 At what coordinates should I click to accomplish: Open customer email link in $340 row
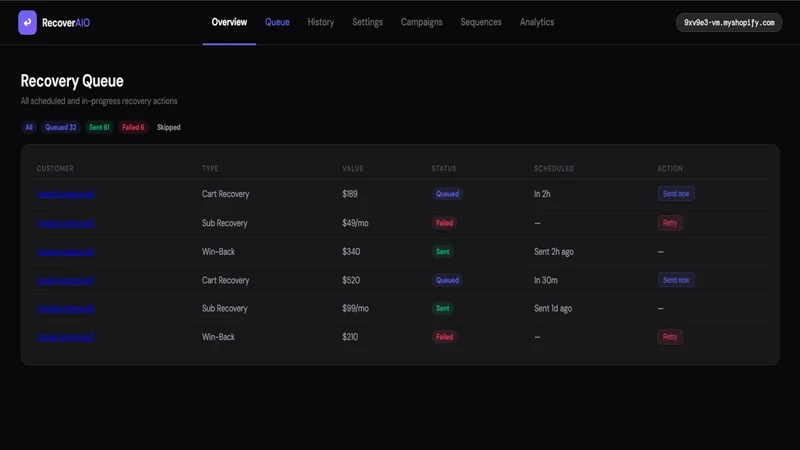[x=65, y=252]
